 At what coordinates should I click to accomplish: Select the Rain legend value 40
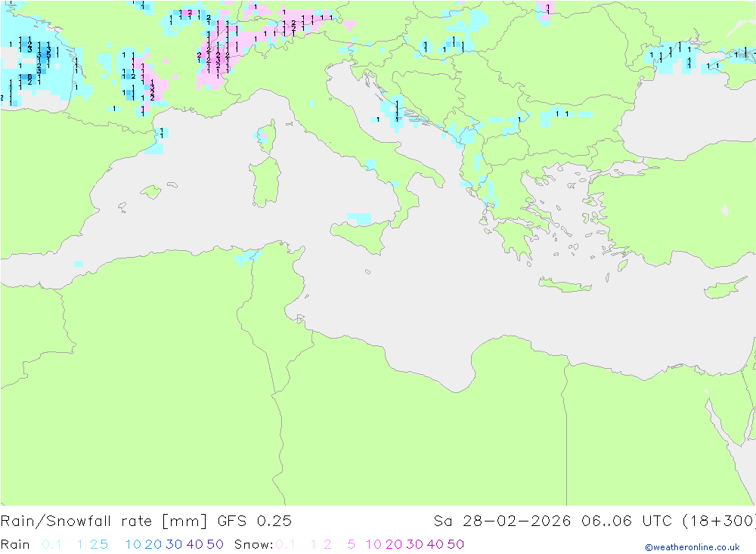click(x=195, y=544)
